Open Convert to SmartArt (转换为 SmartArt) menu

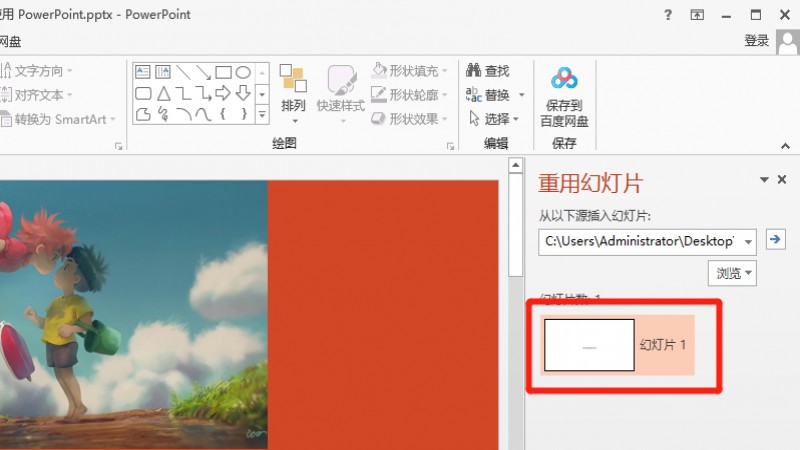[x=58, y=119]
